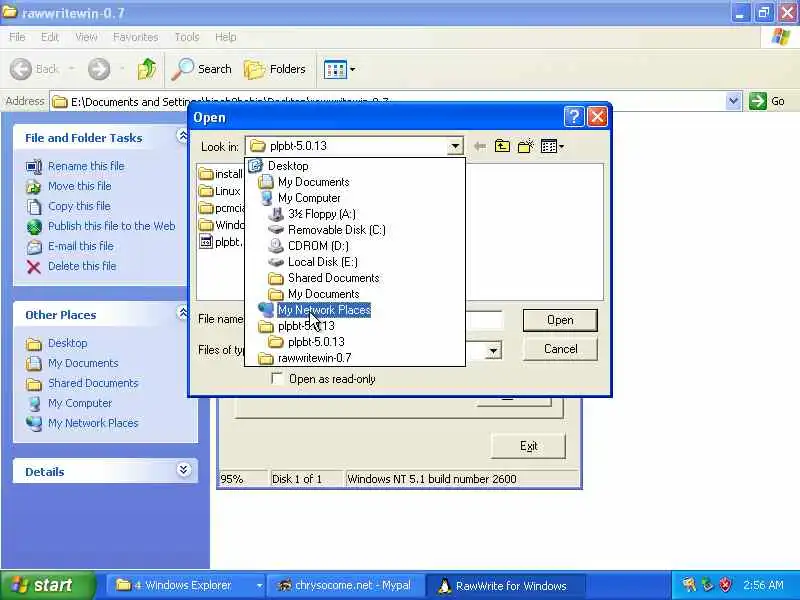This screenshot has width=800, height=600.
Task: Click the Go button next to address bar
Action: (x=767, y=101)
